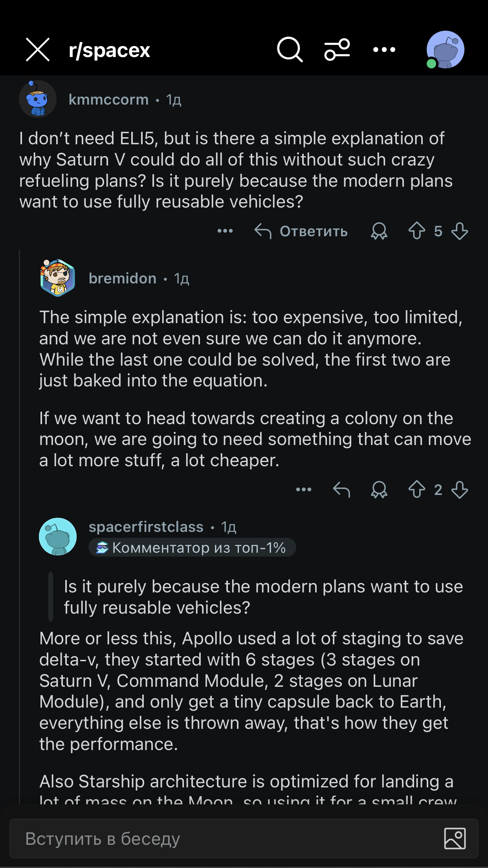
Task: Open more options for kmmccorm's comment
Action: [225, 231]
